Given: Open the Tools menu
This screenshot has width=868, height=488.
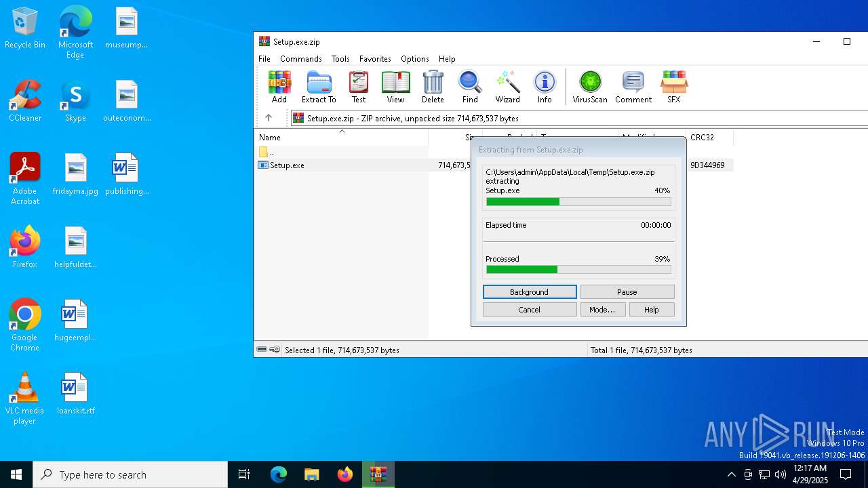Looking at the screenshot, I should tap(340, 59).
